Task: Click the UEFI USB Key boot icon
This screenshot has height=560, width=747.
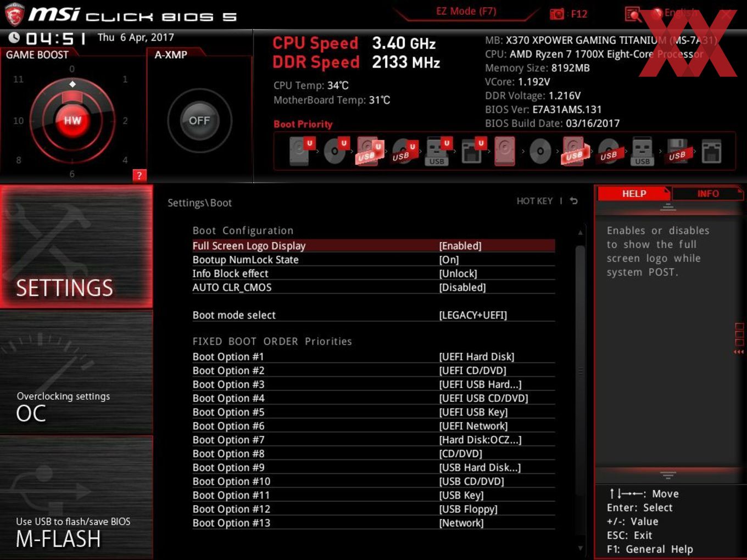Action: [438, 151]
